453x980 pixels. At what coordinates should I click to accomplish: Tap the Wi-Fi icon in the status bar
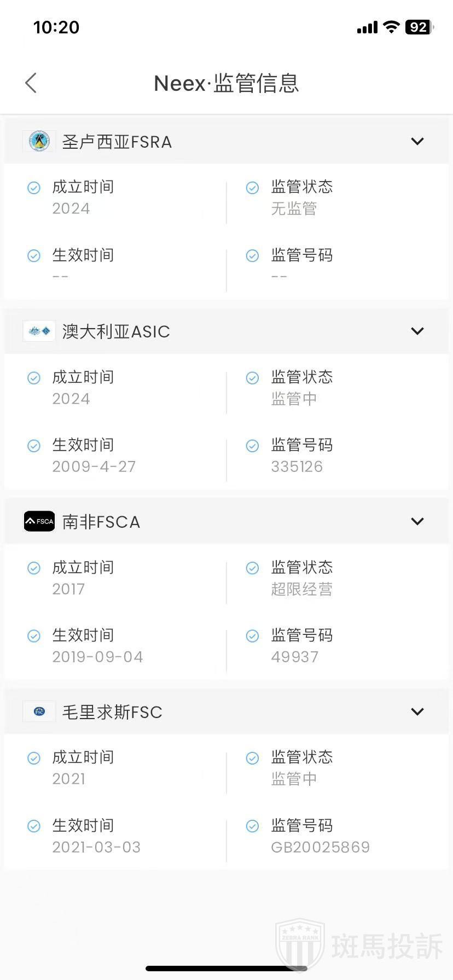[391, 27]
